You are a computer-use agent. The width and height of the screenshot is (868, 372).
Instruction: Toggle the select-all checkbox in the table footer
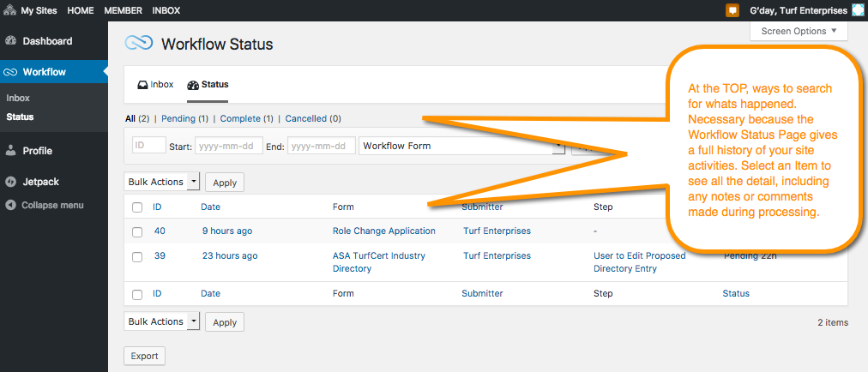[x=137, y=295]
